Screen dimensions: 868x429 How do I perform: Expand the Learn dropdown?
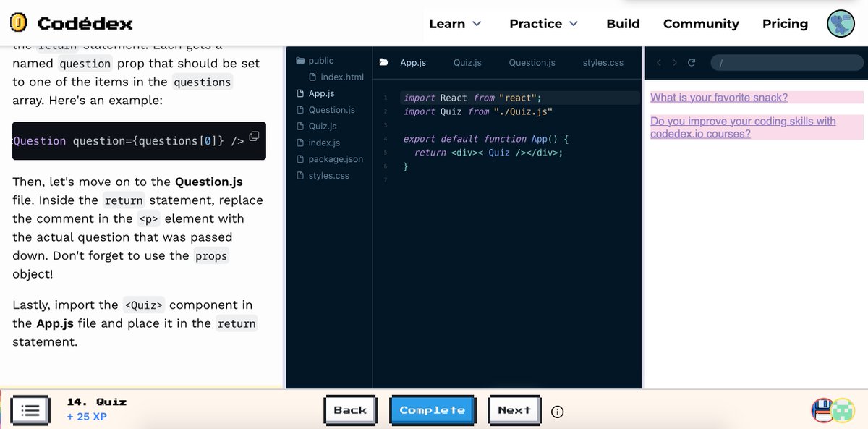[455, 24]
